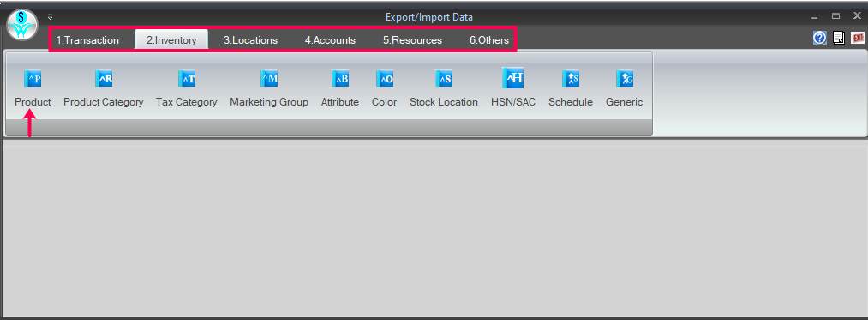Switch to the 3.Locations tab
The image size is (868, 320).
251,40
